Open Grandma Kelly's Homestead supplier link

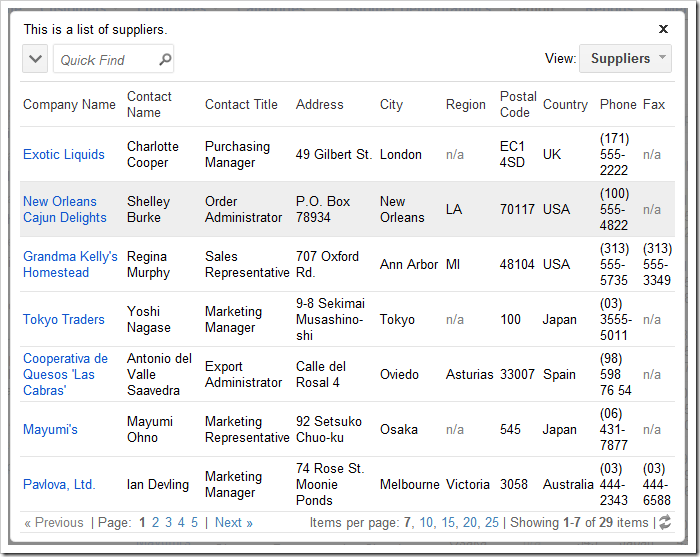point(70,264)
